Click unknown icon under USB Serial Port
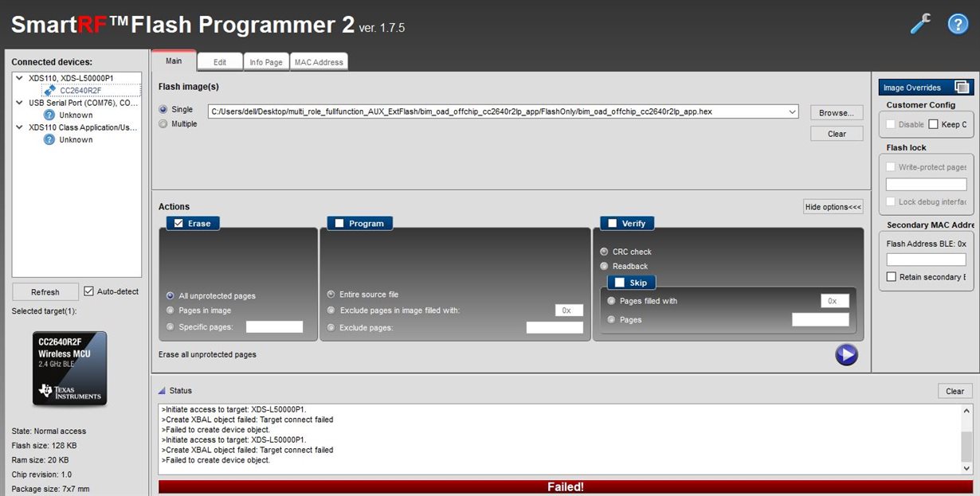This screenshot has width=980, height=496. [49, 115]
